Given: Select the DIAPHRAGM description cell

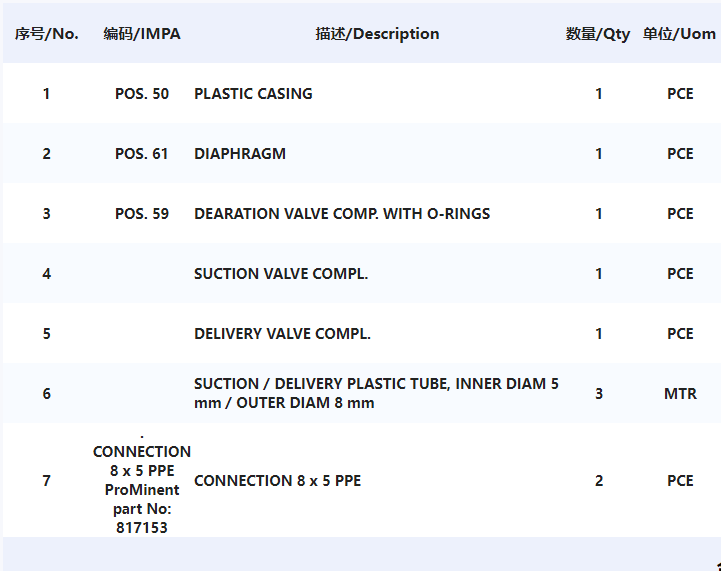Looking at the screenshot, I should coord(240,154).
